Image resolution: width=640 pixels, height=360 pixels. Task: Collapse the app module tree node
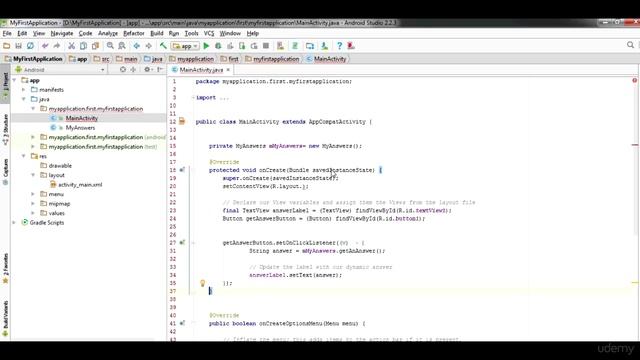(15, 80)
